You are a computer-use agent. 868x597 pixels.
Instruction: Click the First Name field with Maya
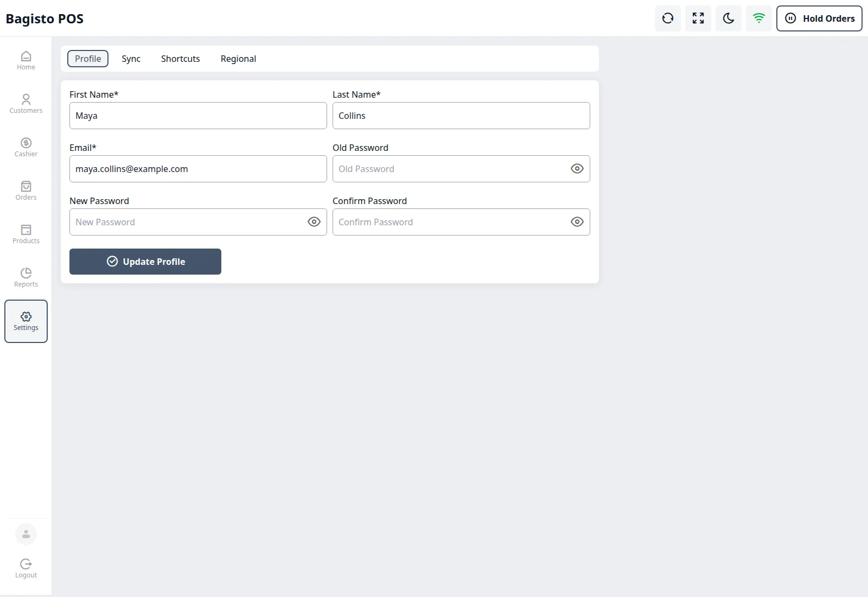coord(198,116)
